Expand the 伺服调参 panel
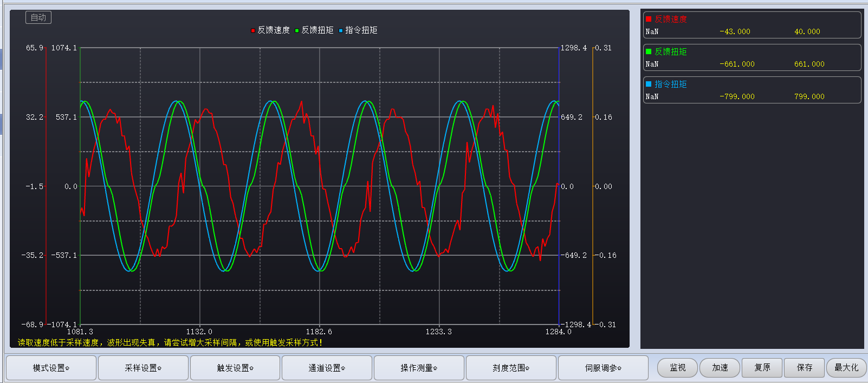Viewport: 868px width, 383px height. click(603, 368)
